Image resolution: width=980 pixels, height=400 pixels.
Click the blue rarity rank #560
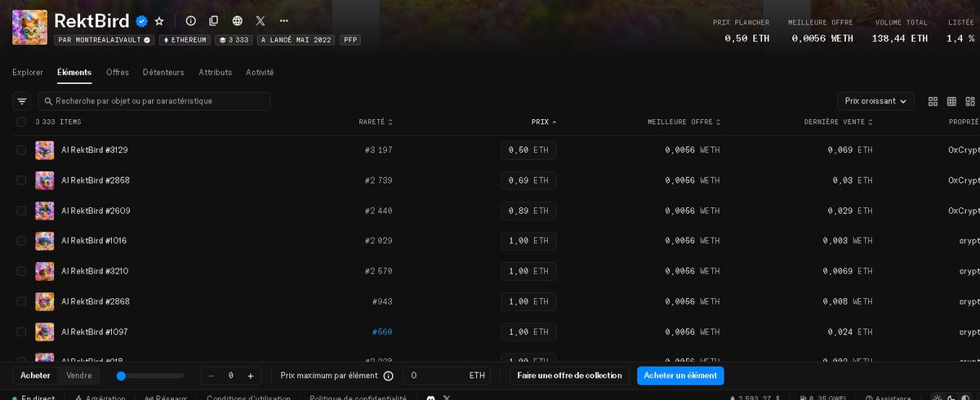[x=382, y=332]
